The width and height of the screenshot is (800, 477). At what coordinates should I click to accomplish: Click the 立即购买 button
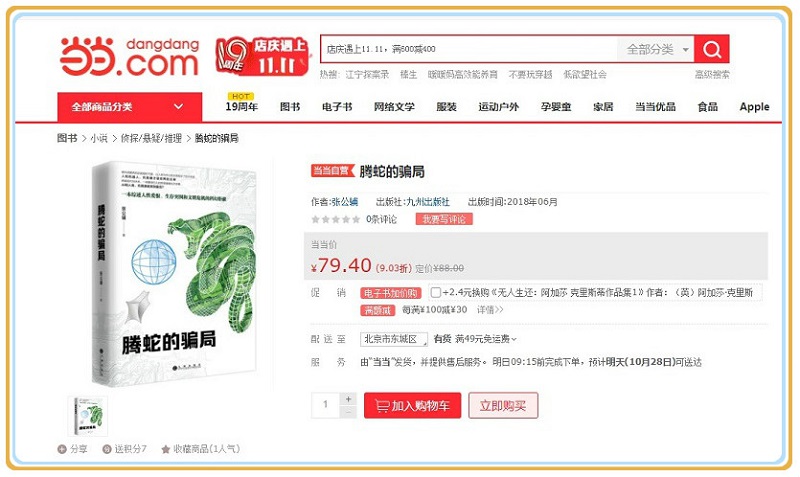click(x=503, y=406)
